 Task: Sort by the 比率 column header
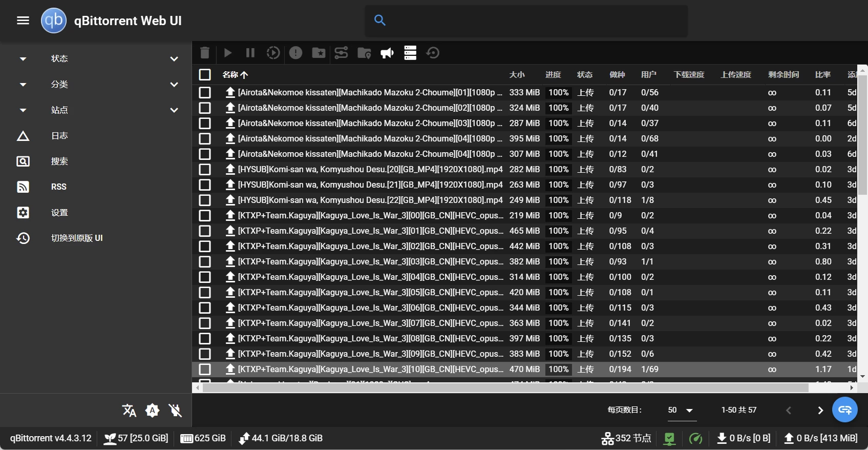coord(823,75)
